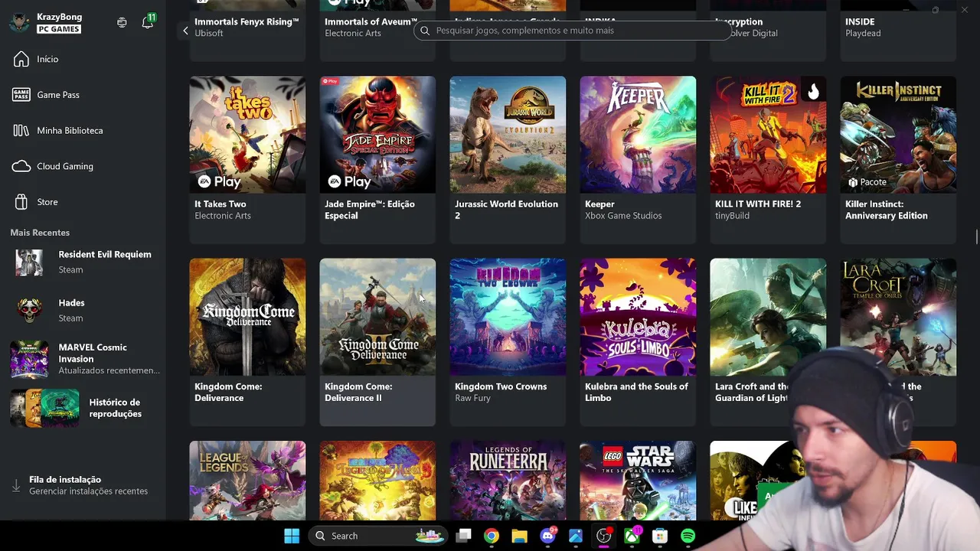Open Jurassic World Evolution 2 cover

pos(508,135)
